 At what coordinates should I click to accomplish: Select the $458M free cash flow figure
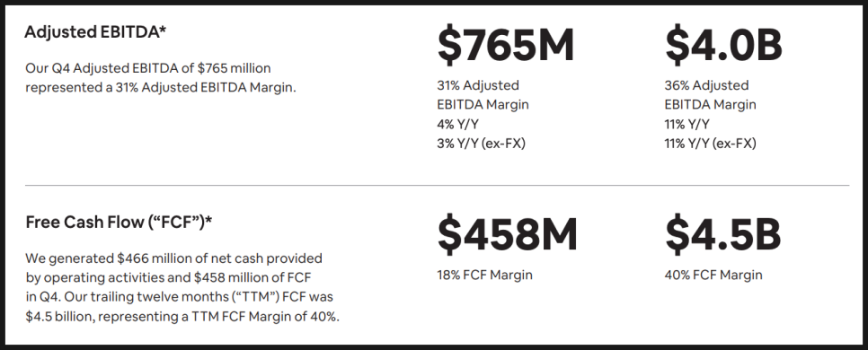(507, 235)
